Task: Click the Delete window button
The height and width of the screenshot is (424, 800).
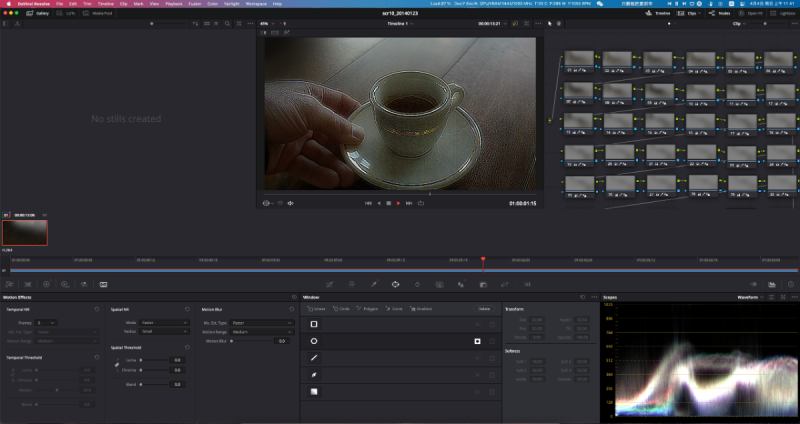Action: [484, 309]
